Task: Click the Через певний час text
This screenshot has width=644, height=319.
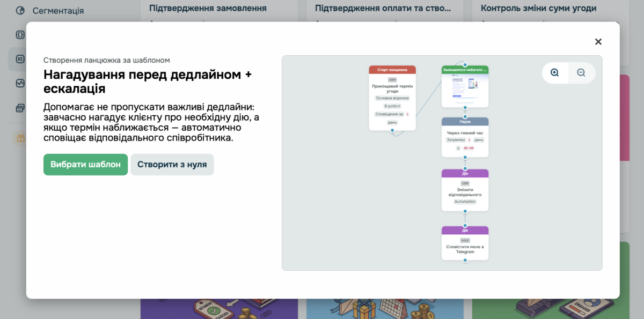Action: click(465, 132)
